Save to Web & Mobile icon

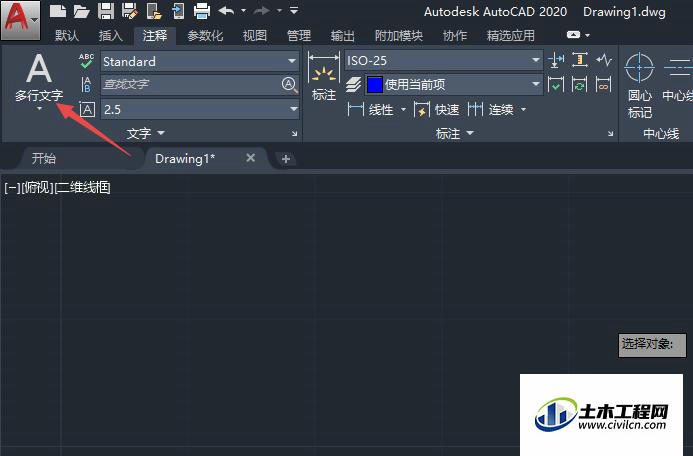tap(178, 11)
